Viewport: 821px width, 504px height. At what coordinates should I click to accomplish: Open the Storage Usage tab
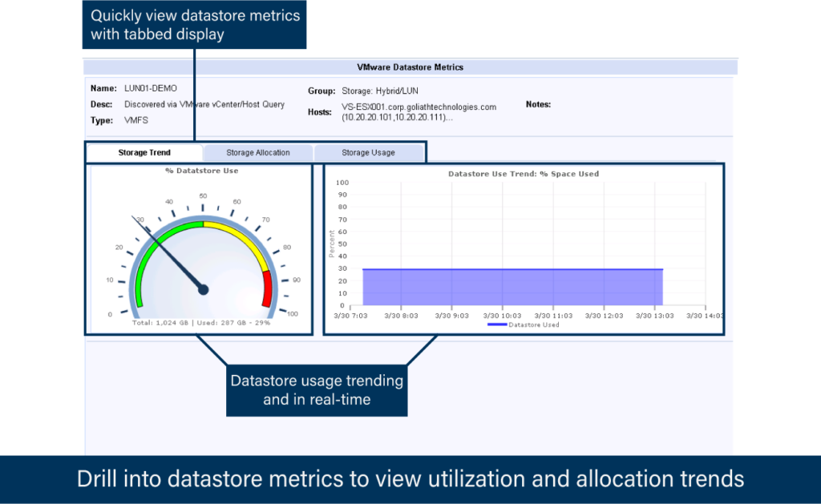tap(370, 151)
